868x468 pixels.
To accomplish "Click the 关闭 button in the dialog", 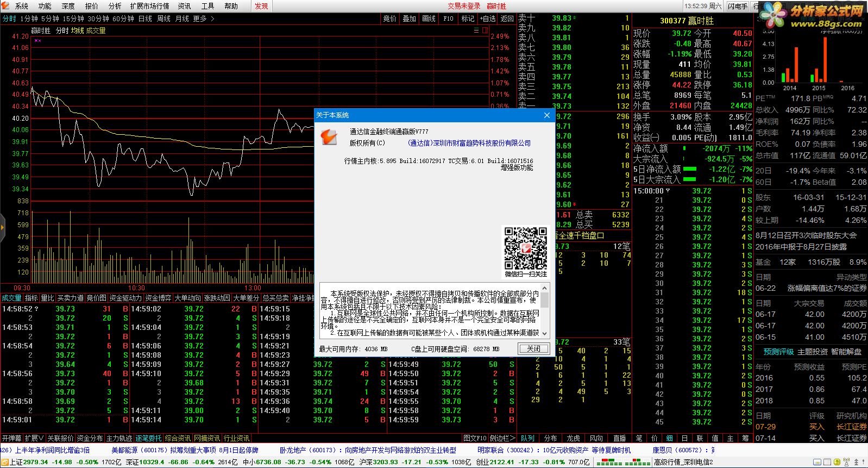I will click(534, 349).
